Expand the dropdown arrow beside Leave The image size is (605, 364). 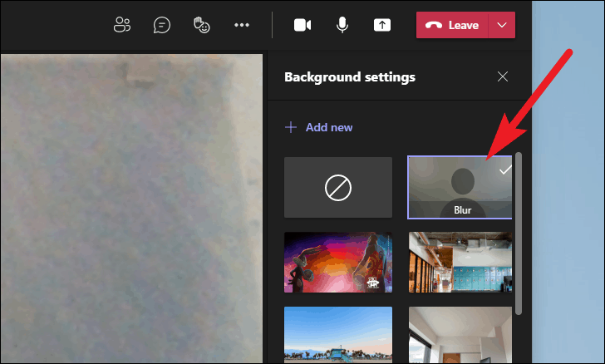502,25
